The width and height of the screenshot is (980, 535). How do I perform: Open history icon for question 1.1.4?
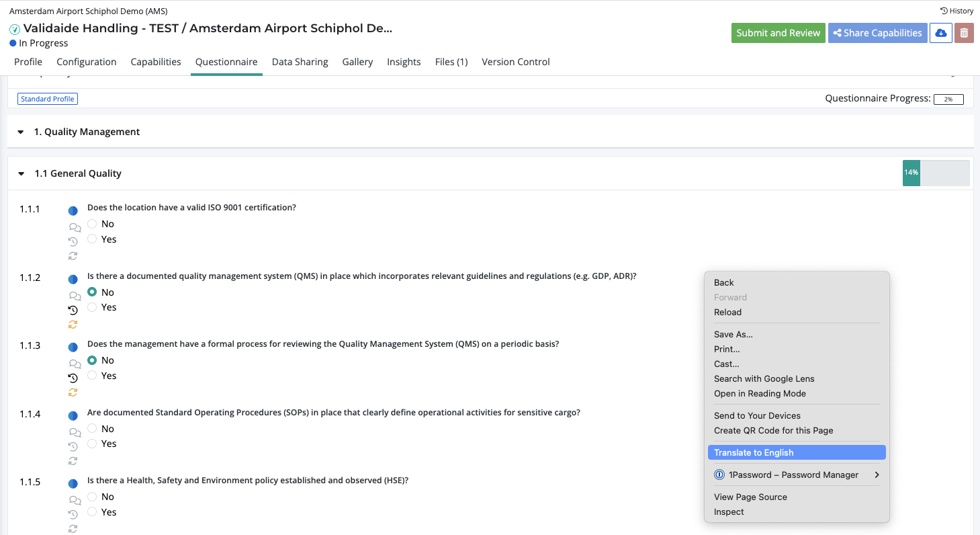pyautogui.click(x=73, y=446)
